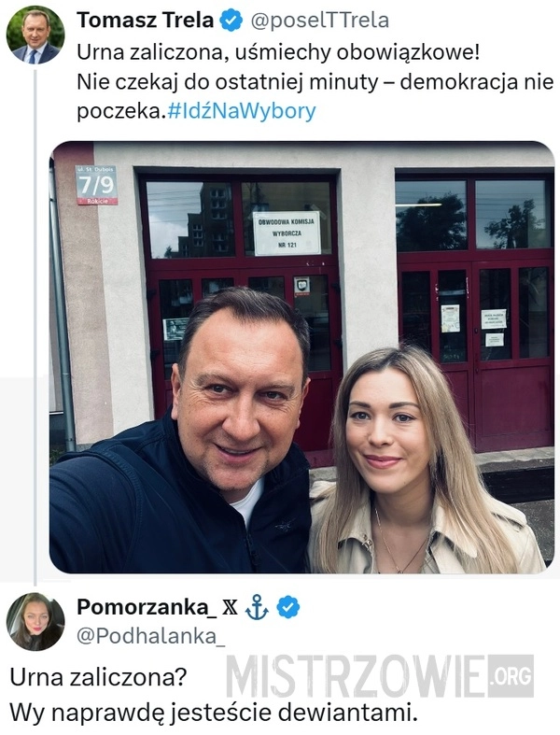
Task: Click the Pomorzanka_ display name
Action: tap(147, 607)
